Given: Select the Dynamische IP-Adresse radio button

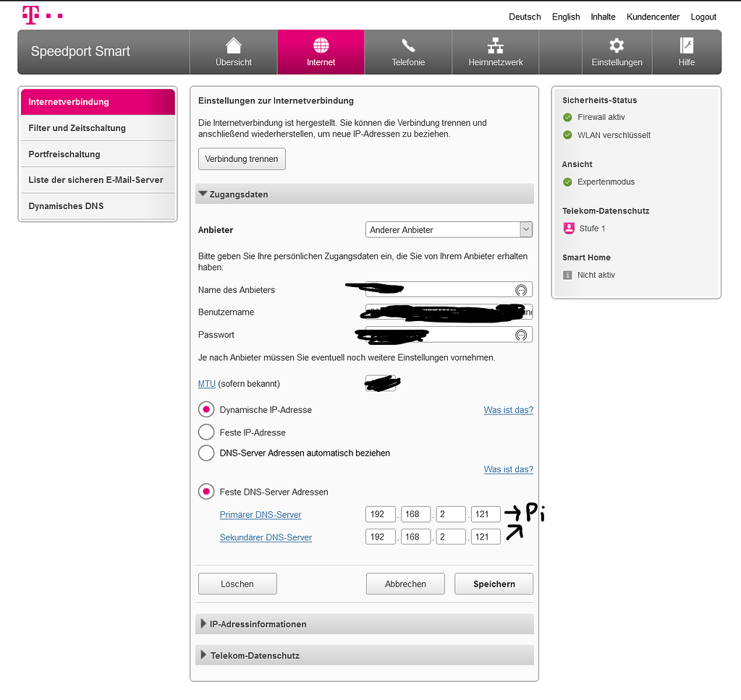Looking at the screenshot, I should (206, 410).
